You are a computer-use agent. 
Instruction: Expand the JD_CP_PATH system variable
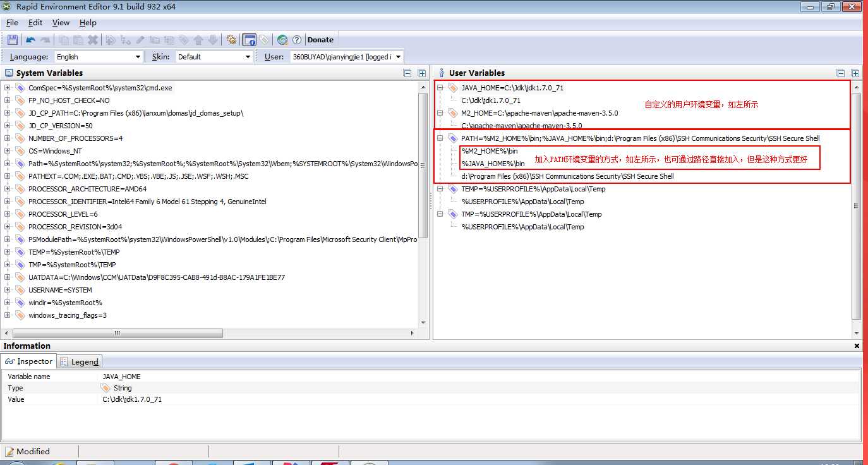8,113
